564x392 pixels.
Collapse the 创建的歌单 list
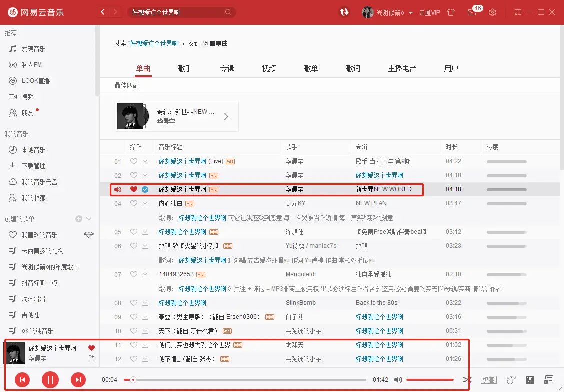tap(89, 219)
